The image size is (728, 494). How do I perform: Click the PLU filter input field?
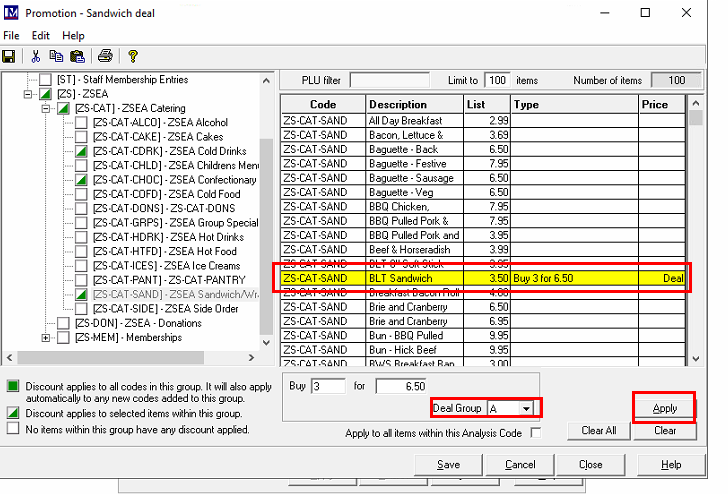390,80
